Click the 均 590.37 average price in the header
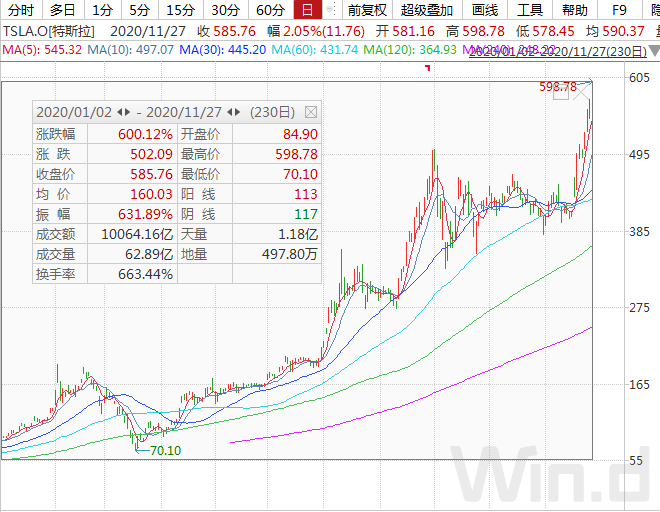Image resolution: width=660 pixels, height=512 pixels. 615,31
